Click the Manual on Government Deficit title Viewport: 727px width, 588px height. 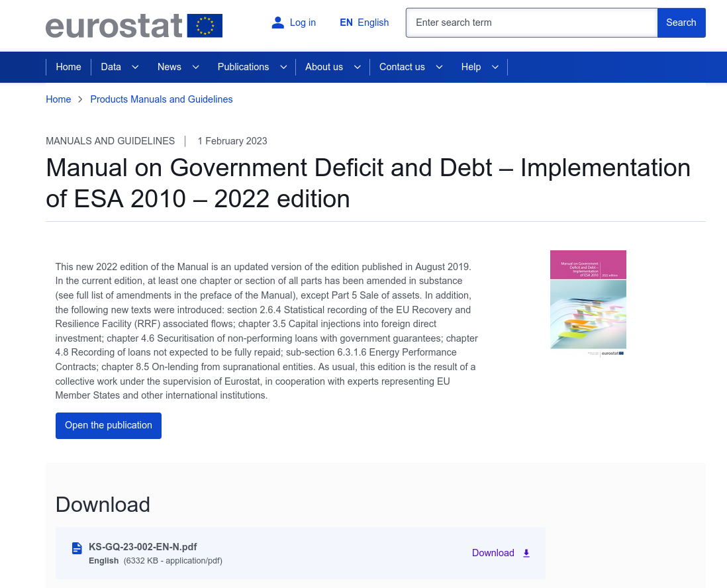(368, 183)
